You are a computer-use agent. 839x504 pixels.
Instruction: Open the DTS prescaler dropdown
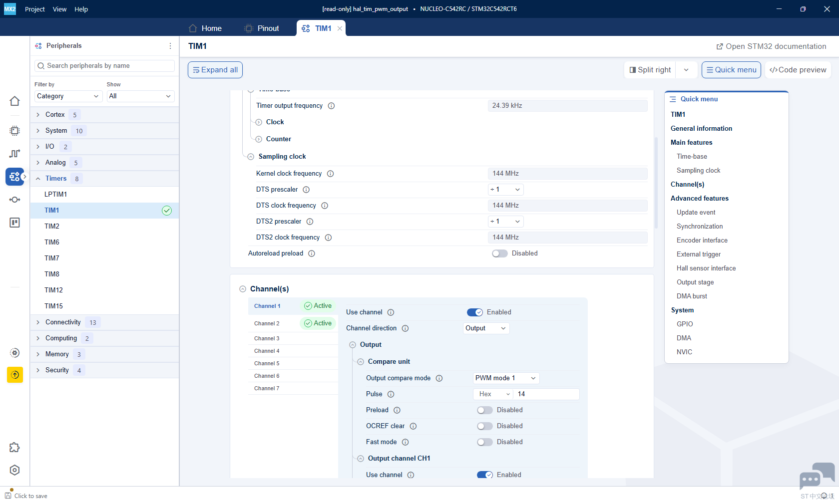click(506, 190)
